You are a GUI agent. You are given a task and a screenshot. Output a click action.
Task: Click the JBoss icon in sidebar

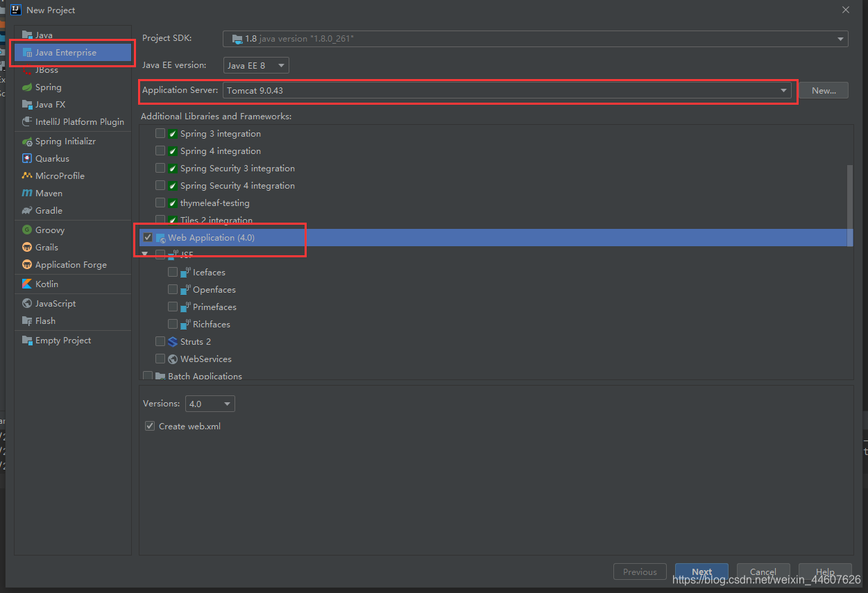tap(27, 70)
